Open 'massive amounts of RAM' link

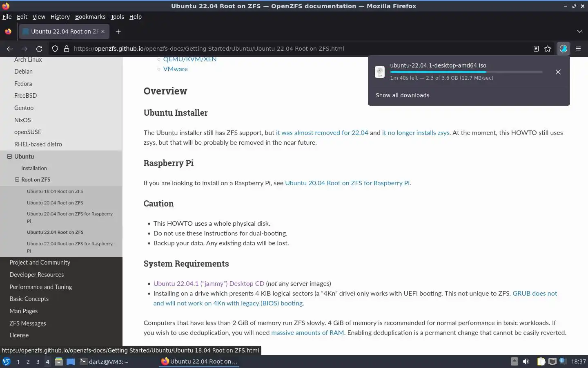coord(307,333)
